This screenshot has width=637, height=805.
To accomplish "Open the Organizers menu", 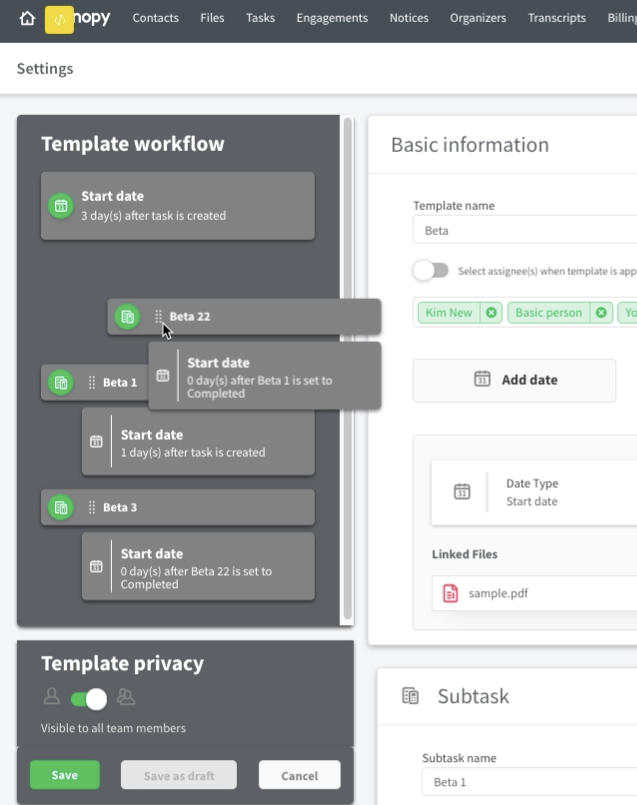I will click(x=478, y=18).
